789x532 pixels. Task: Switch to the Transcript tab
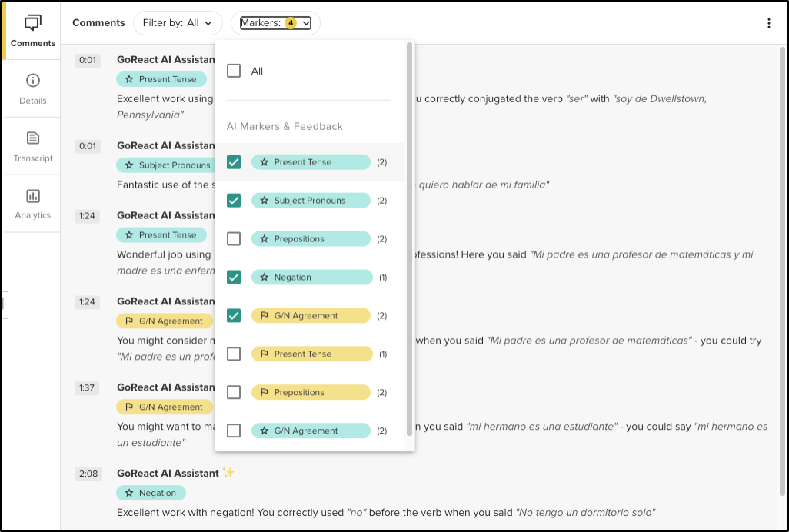click(x=32, y=146)
